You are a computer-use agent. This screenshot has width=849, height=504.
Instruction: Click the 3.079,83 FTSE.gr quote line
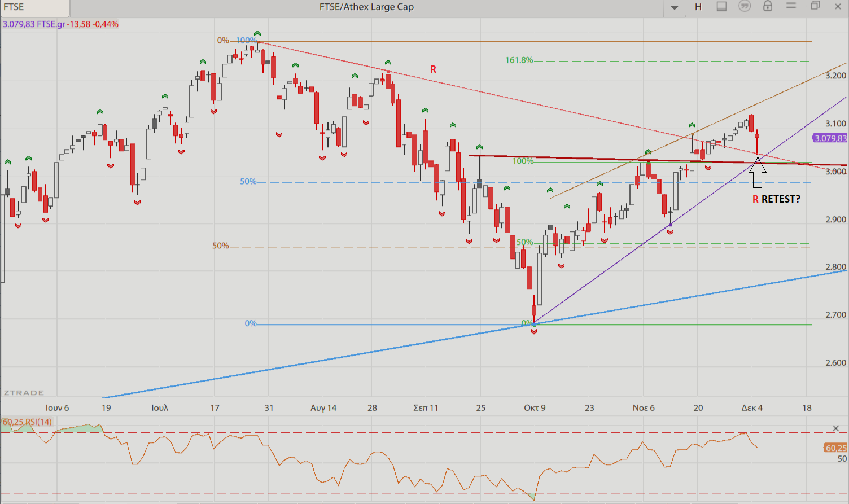60,24
